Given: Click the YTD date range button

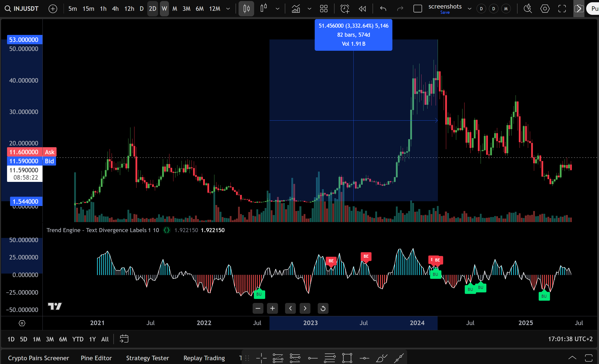Looking at the screenshot, I should coord(78,339).
